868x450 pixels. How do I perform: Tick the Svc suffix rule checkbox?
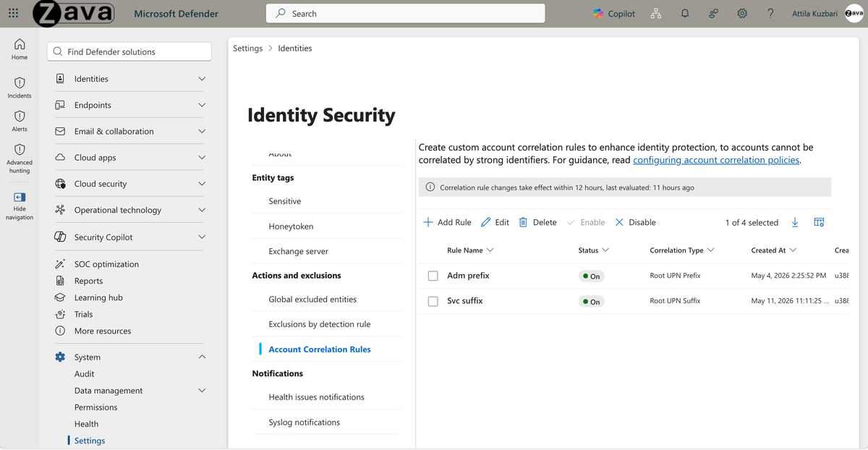[433, 301]
